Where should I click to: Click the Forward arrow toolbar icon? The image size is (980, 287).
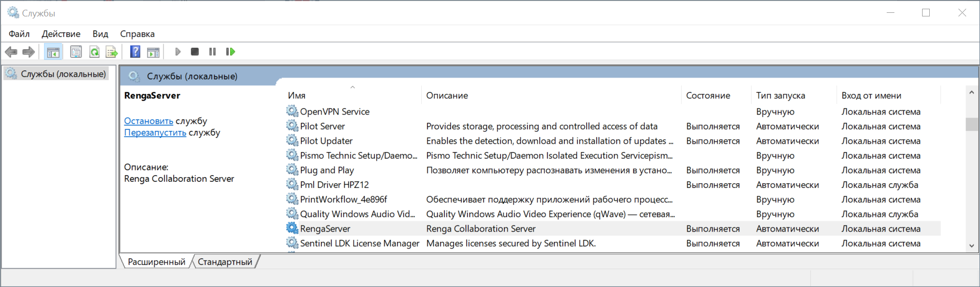[x=29, y=52]
